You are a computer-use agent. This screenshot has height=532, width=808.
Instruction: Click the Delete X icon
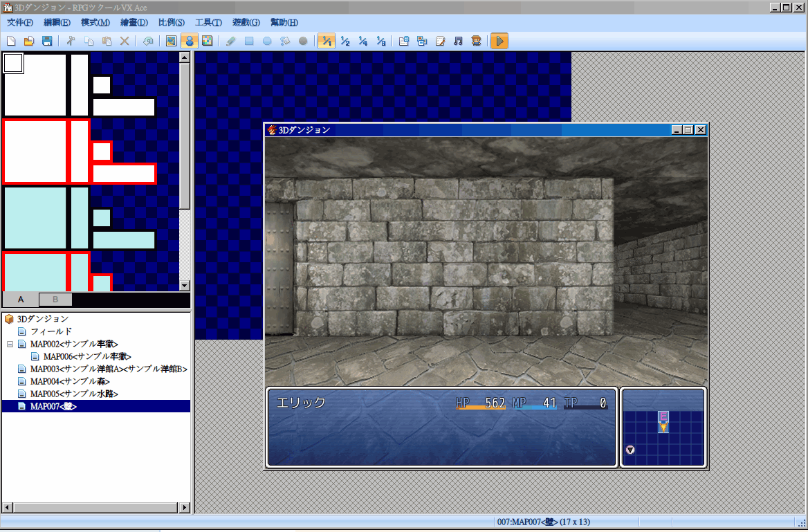[x=125, y=42]
